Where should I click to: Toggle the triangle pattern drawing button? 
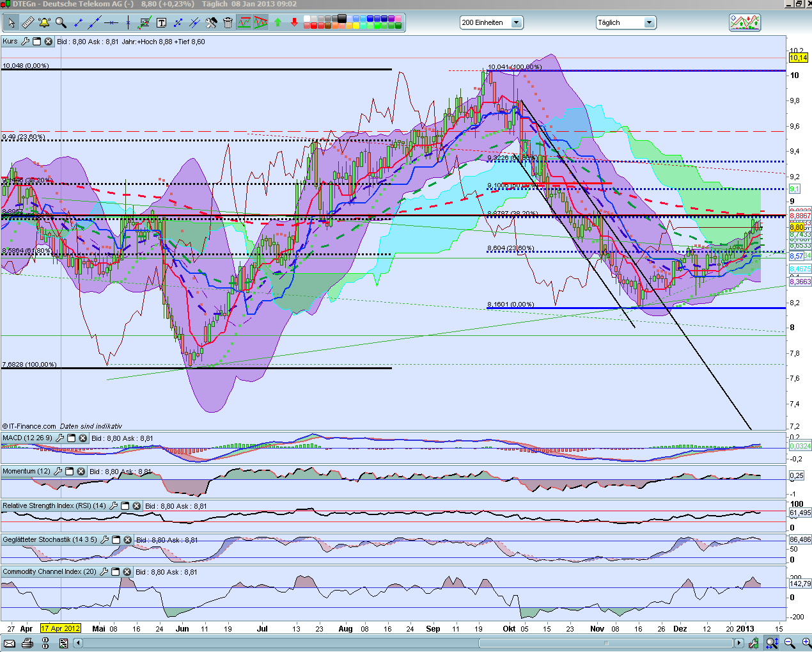point(260,23)
